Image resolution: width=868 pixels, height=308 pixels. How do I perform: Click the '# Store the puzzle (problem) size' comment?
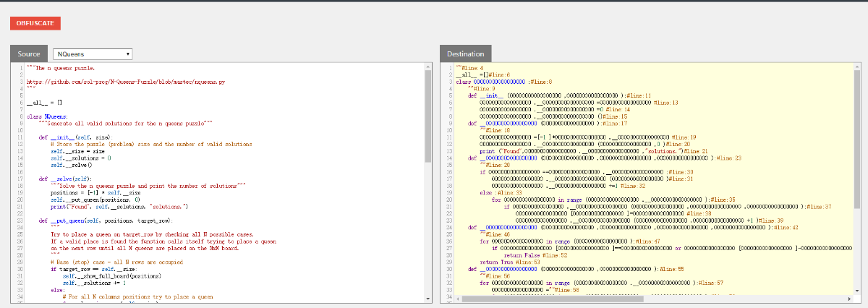[x=151, y=143]
